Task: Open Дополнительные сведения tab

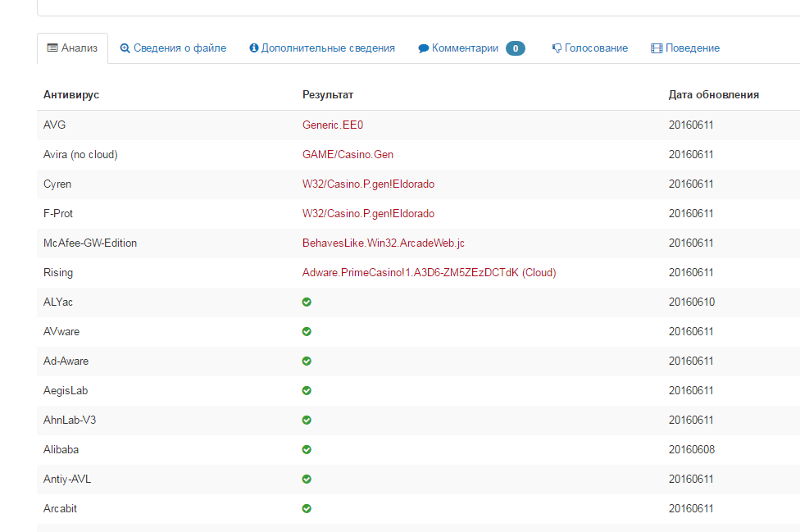Action: [x=322, y=48]
